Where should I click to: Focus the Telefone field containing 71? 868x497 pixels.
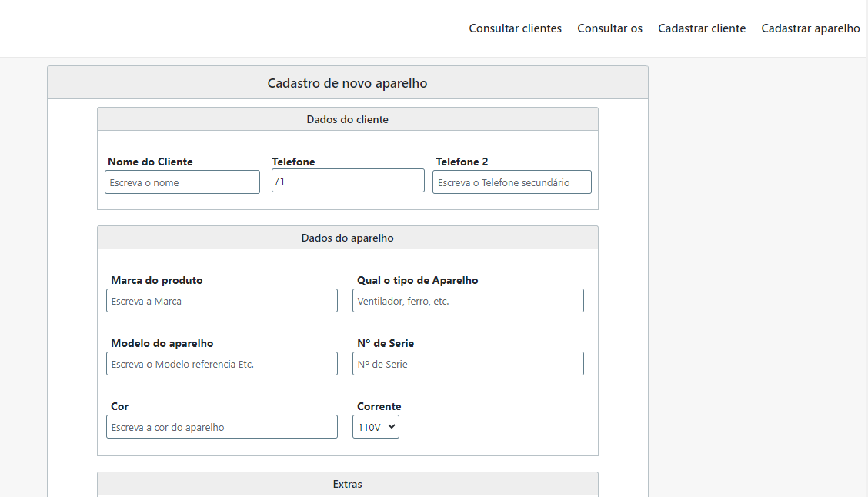click(x=348, y=181)
